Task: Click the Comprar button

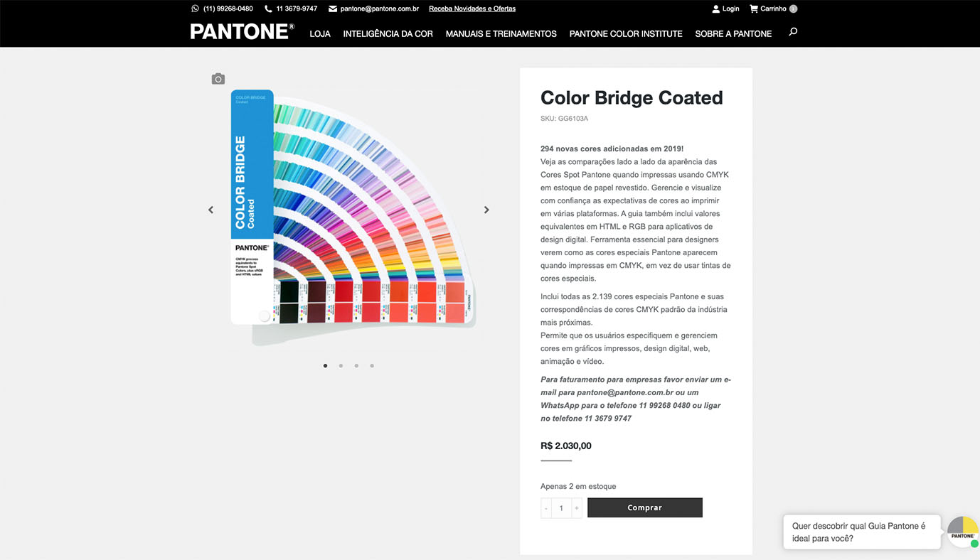Action: coord(645,507)
